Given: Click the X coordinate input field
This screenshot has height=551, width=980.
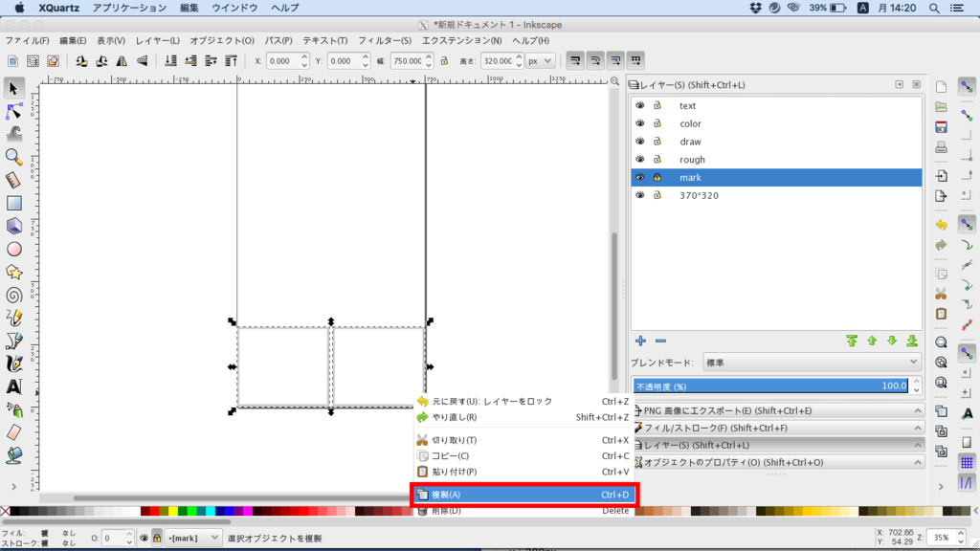Looking at the screenshot, I should point(282,60).
